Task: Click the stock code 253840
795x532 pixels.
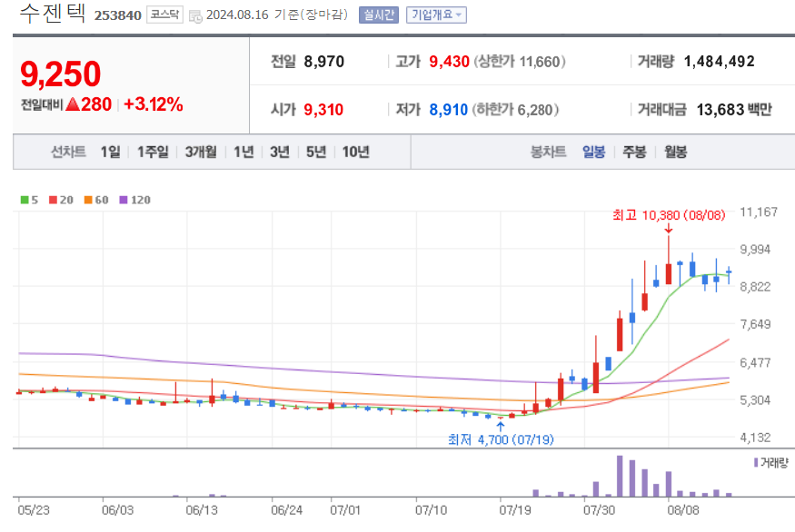Action: click(117, 15)
